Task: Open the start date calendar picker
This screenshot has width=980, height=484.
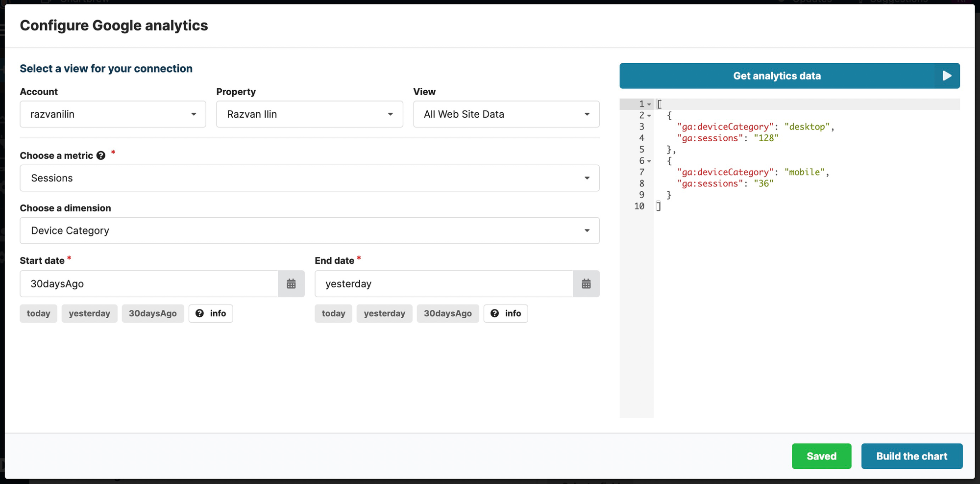Action: 291,283
